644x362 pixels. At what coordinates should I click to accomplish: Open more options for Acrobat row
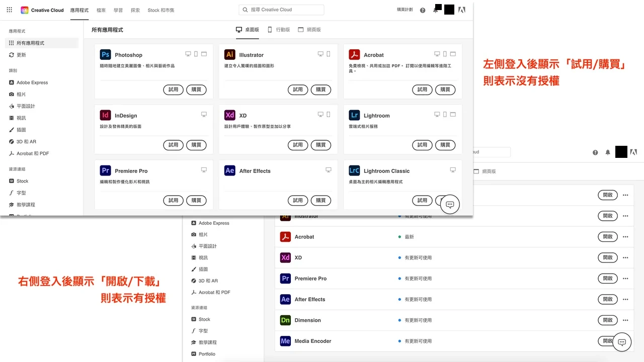(625, 236)
